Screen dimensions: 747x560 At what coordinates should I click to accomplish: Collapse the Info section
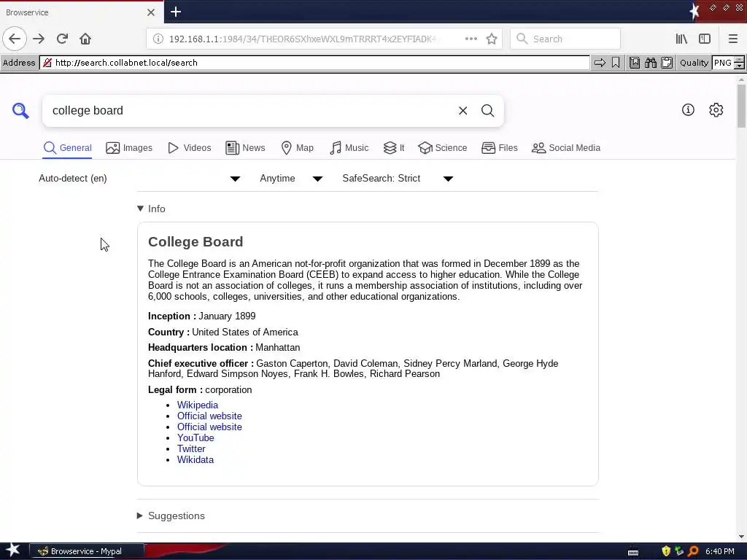point(151,209)
